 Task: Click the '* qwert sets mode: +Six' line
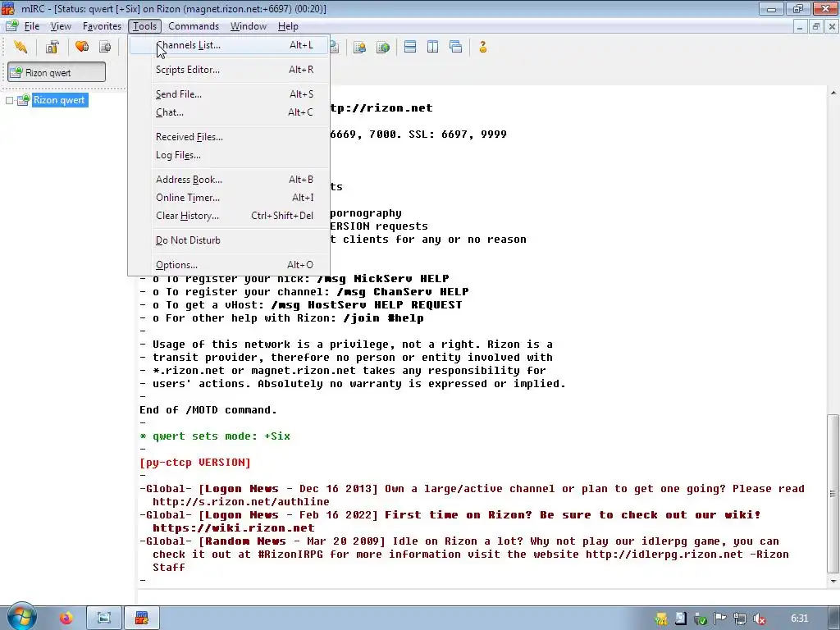[x=215, y=436]
